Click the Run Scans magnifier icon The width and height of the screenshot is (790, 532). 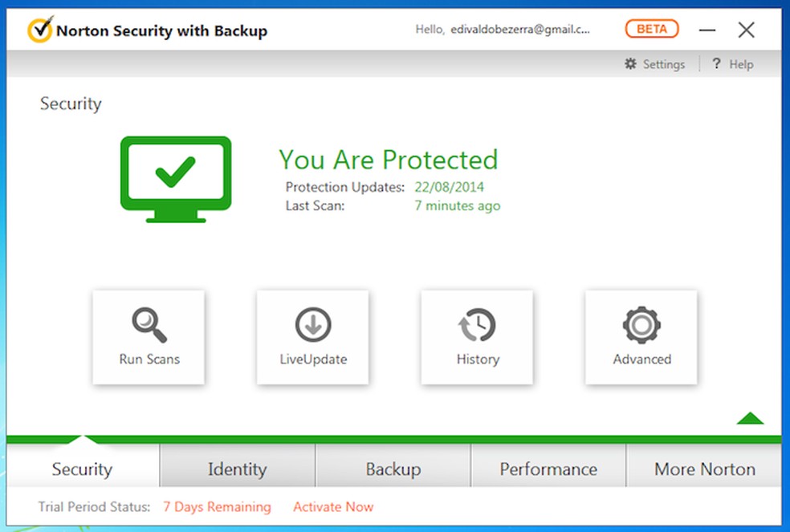(149, 325)
